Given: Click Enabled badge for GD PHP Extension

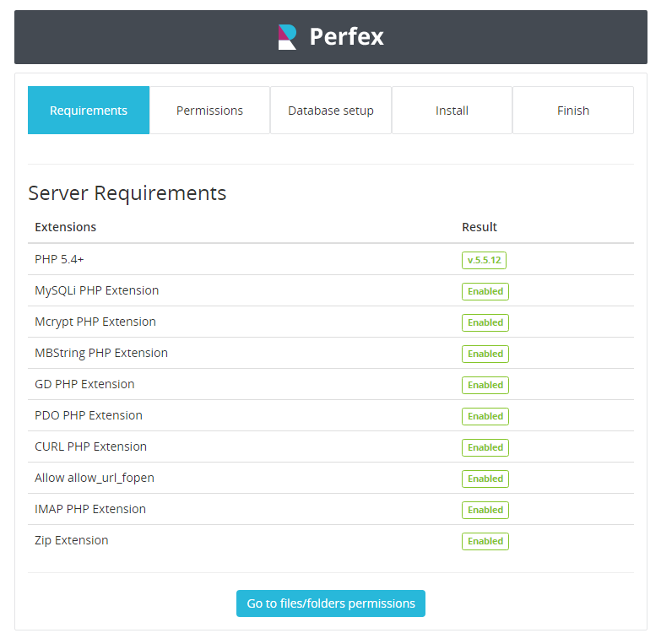Looking at the screenshot, I should [x=485, y=385].
